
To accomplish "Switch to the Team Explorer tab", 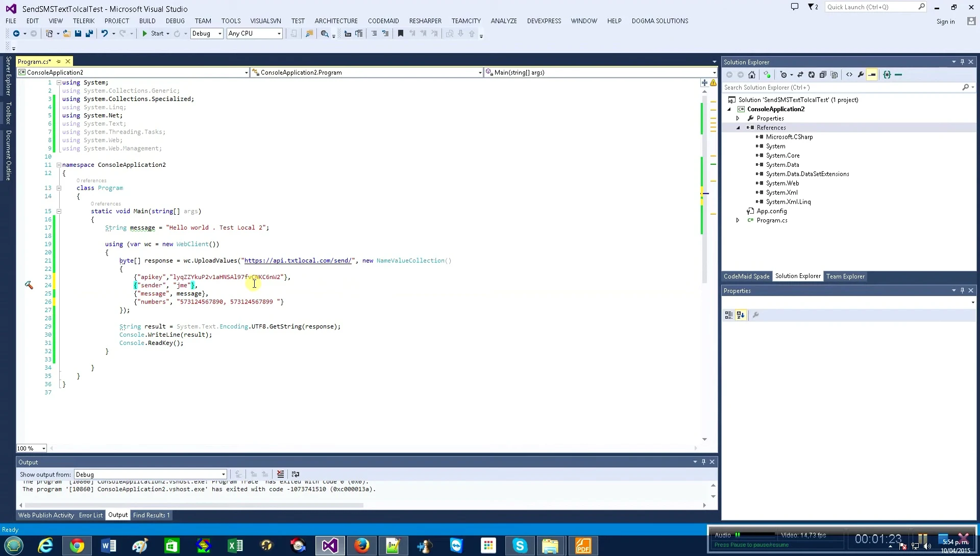I will click(x=845, y=276).
